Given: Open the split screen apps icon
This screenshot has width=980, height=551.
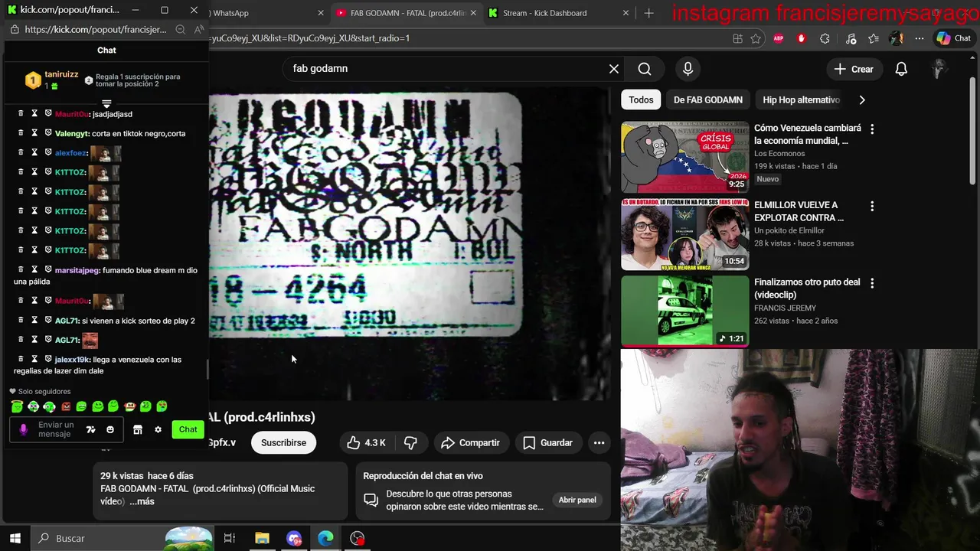Looking at the screenshot, I should pos(737,38).
